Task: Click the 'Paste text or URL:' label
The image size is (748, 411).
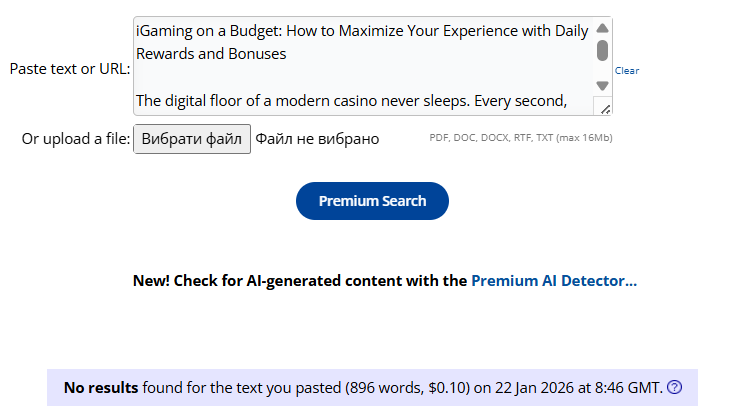Action: [70, 69]
